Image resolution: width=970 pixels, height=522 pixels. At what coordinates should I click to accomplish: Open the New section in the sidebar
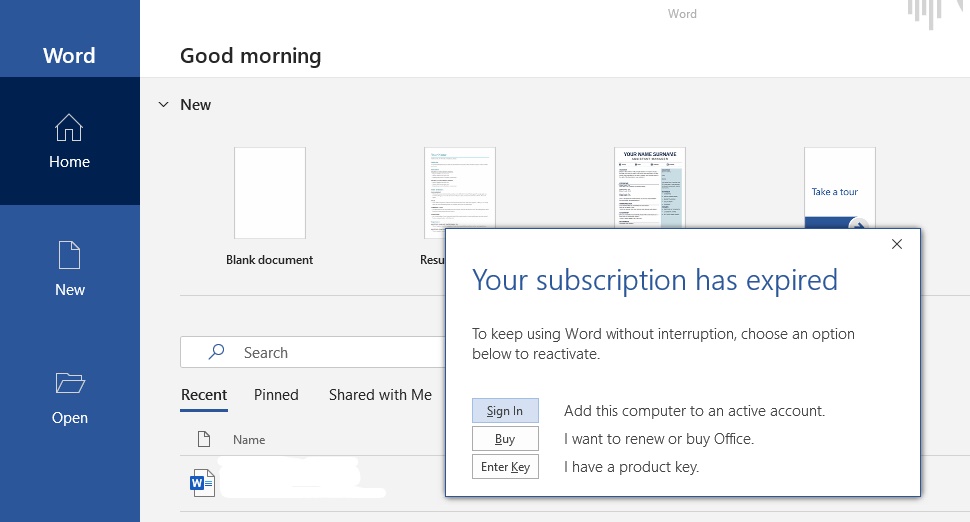click(x=69, y=269)
